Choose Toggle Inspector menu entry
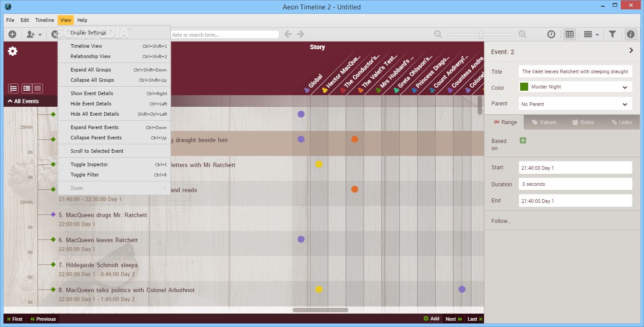This screenshot has width=644, height=327. pos(114,164)
